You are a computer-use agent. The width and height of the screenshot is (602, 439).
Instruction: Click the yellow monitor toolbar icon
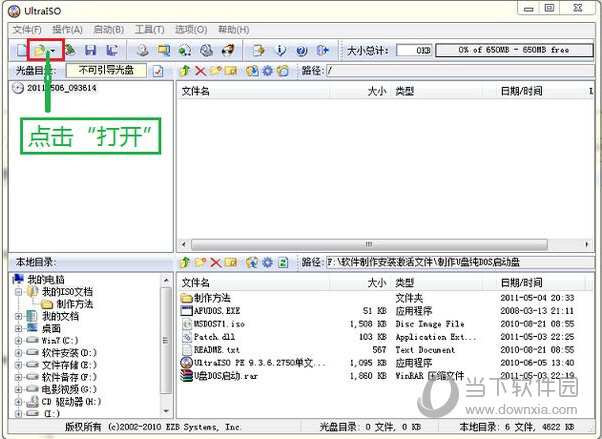pyautogui.click(x=164, y=50)
